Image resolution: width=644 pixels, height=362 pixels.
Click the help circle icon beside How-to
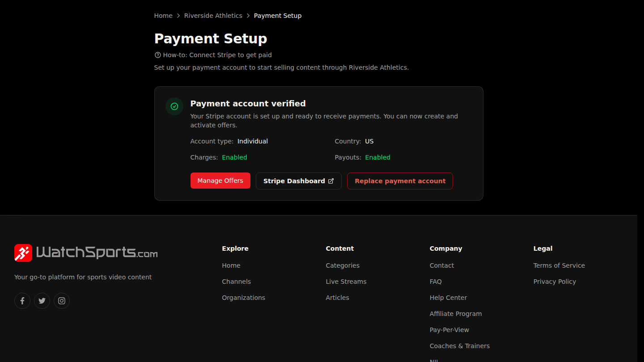157,55
